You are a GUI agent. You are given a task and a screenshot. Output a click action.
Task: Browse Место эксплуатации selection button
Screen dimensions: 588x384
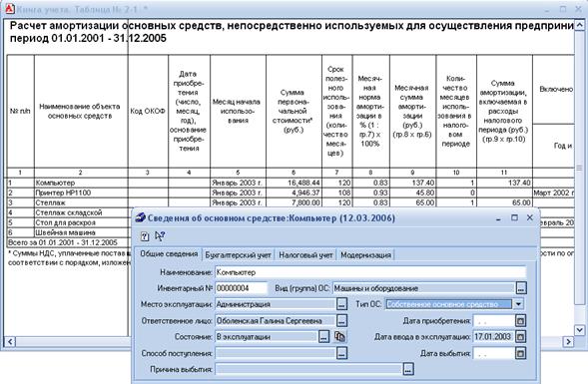tap(341, 304)
